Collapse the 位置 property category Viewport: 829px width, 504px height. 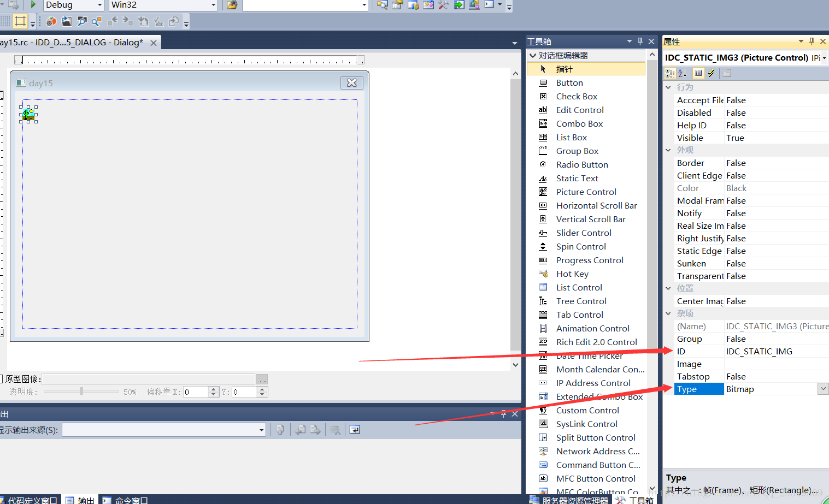pyautogui.click(x=668, y=288)
